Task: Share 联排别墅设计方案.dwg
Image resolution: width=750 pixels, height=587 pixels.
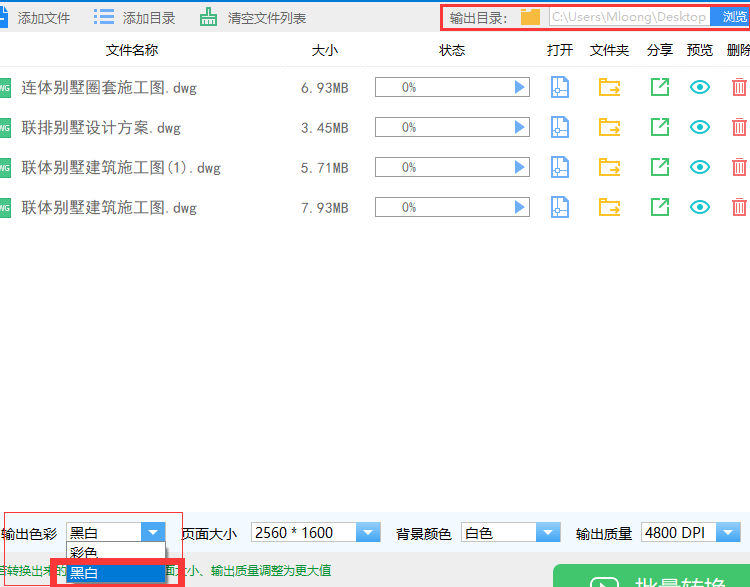Action: (x=660, y=127)
